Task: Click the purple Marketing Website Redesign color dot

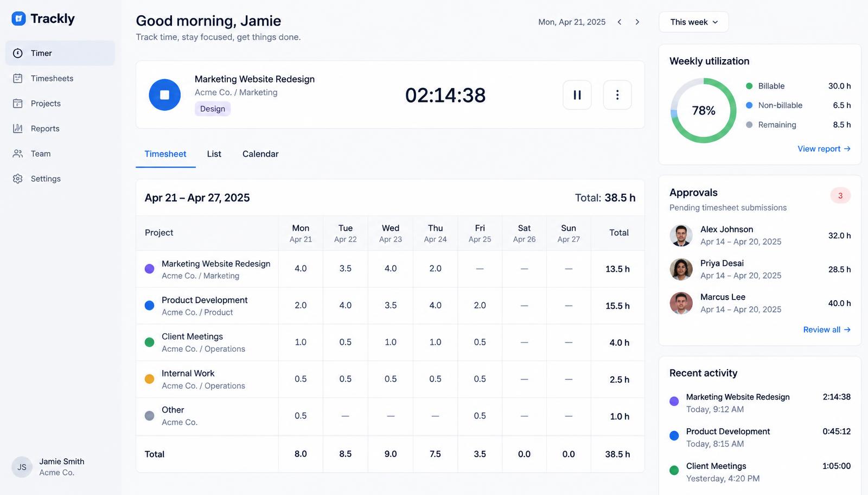Action: tap(150, 269)
